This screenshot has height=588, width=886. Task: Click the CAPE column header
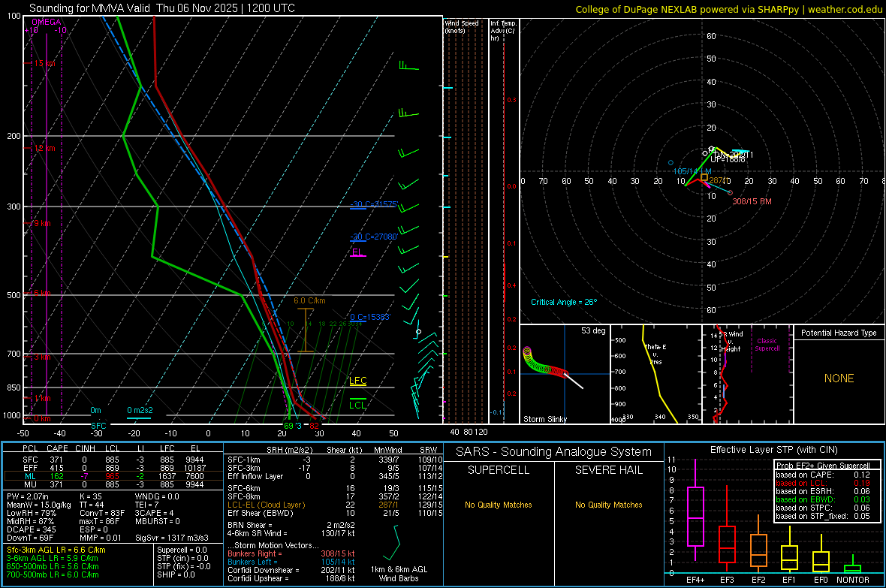57,448
